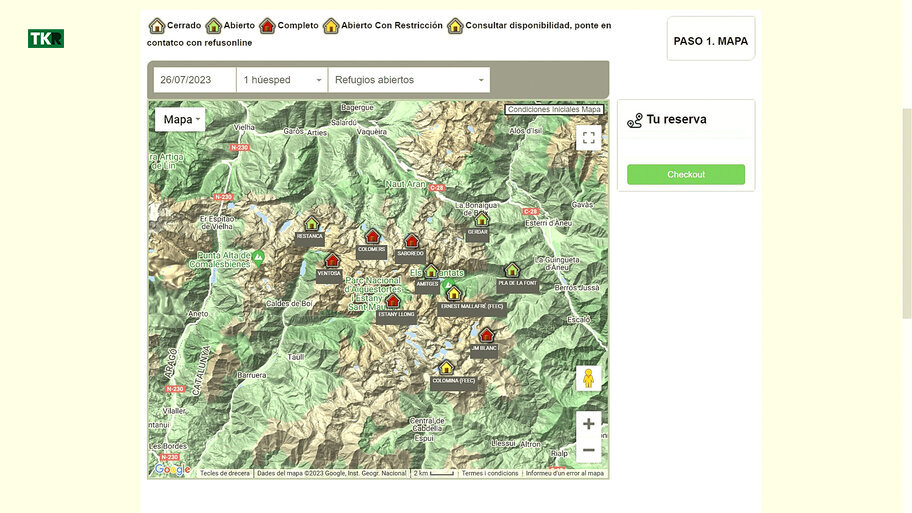
Task: Select the PASO 1. MAPA step tab
Action: coord(711,41)
